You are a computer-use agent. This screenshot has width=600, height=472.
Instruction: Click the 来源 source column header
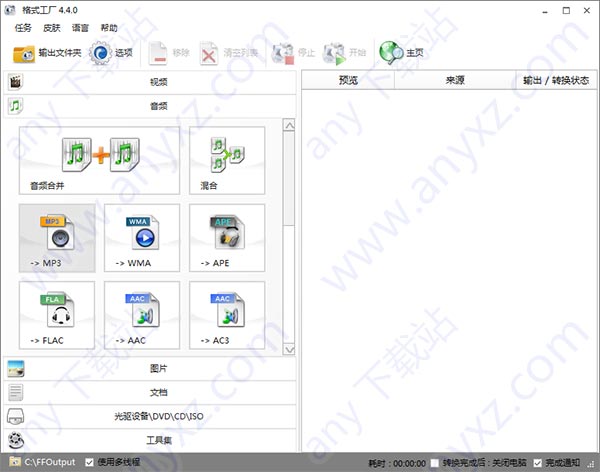(x=455, y=80)
